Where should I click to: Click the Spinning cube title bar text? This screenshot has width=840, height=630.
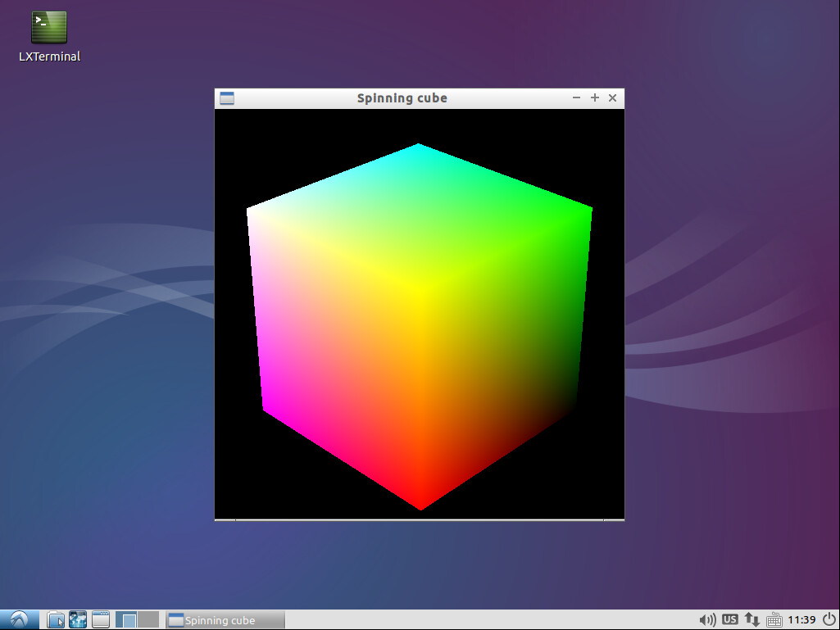402,97
